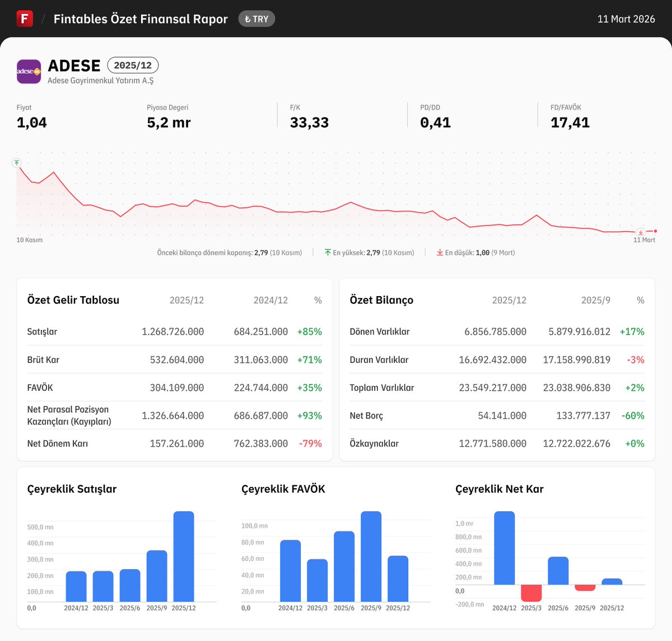Click the 11 Mart chart axis label

pyautogui.click(x=644, y=240)
